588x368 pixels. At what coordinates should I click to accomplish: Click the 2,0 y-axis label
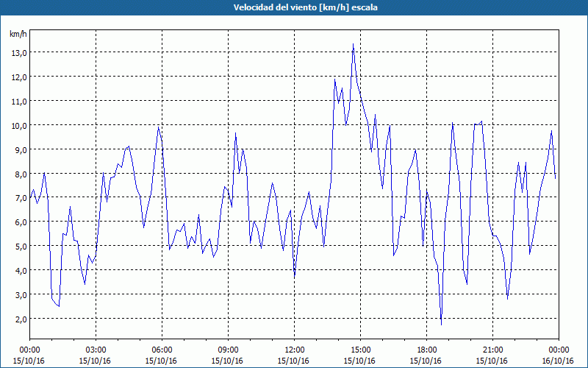point(21,319)
